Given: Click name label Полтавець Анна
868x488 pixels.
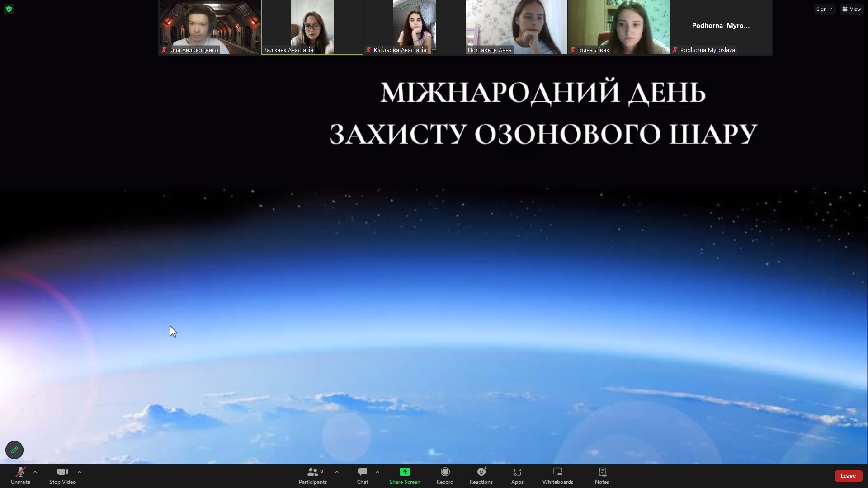Looking at the screenshot, I should tap(490, 50).
